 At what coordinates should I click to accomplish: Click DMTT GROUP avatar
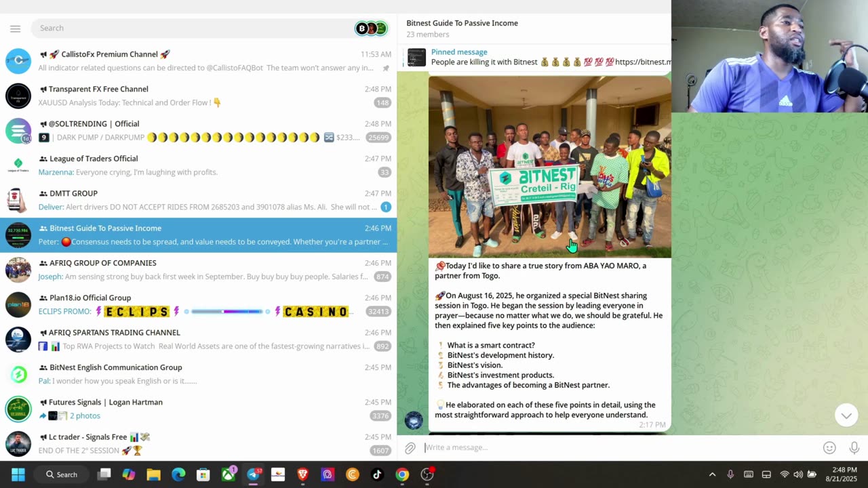tap(18, 200)
